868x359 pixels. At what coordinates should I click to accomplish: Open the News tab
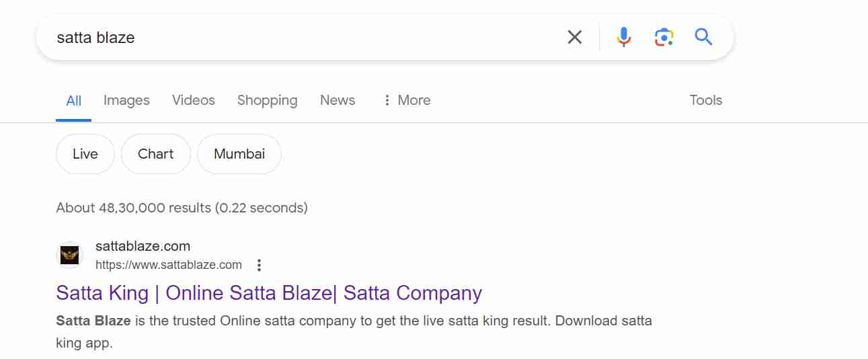click(x=338, y=100)
